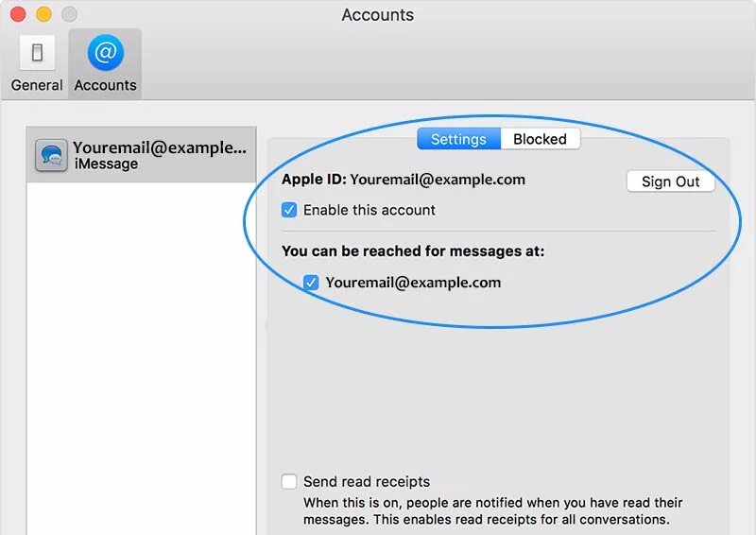The image size is (756, 535).
Task: Click the Apple ID email text
Action: (438, 180)
